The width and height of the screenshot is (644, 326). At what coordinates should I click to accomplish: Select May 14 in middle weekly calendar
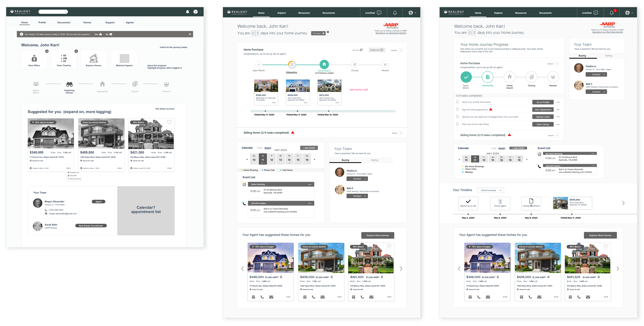coord(289,159)
